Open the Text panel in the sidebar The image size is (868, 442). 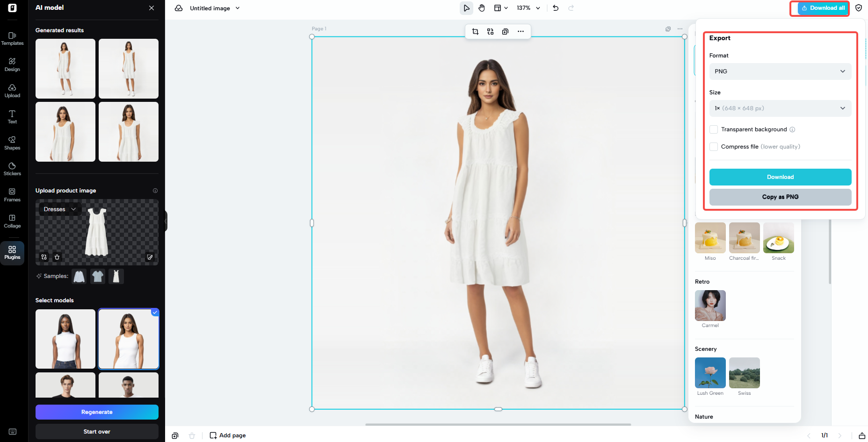pos(12,116)
